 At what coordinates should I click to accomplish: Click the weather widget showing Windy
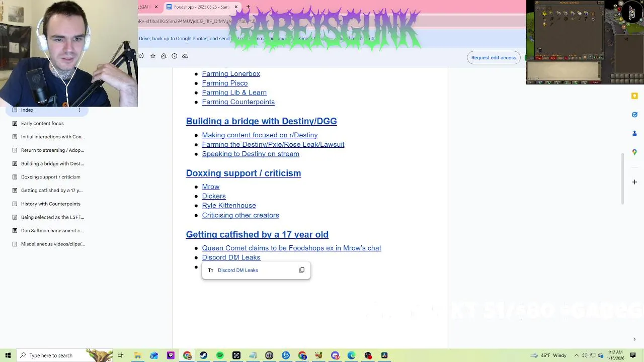548,355
